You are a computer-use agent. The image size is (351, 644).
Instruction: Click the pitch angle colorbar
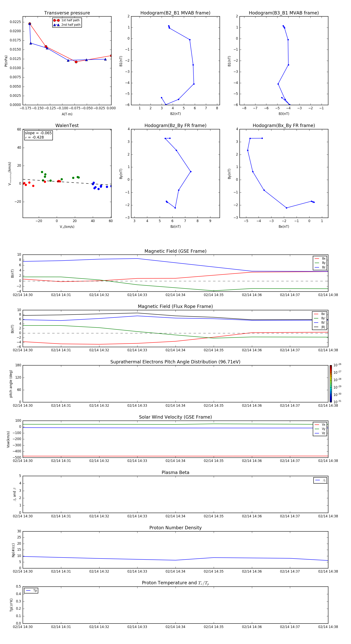[x=331, y=384]
